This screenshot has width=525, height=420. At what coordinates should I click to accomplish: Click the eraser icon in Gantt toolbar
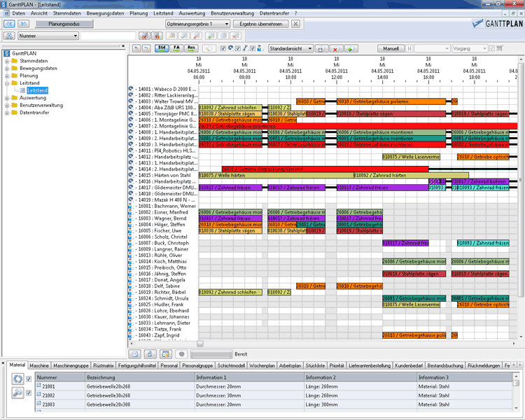(209, 48)
